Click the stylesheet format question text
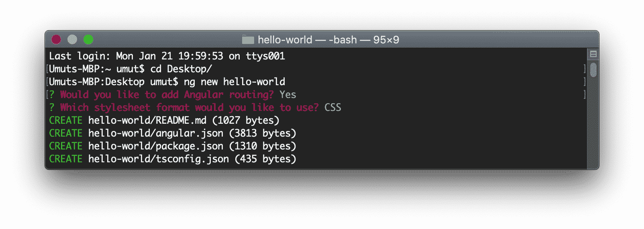 [190, 107]
